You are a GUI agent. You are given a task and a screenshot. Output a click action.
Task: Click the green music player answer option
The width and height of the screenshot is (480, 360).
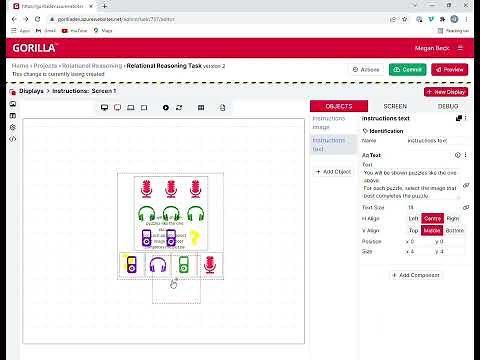(184, 265)
